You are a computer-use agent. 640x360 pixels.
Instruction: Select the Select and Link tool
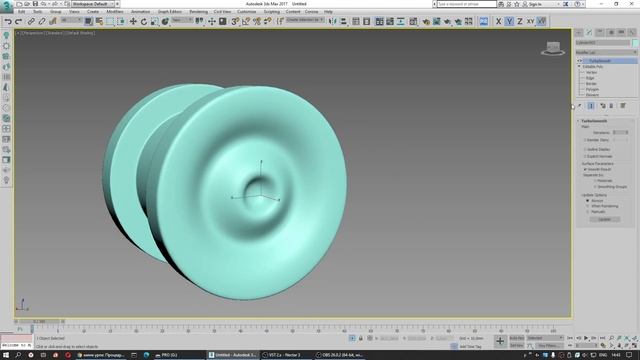pyautogui.click(x=31, y=21)
